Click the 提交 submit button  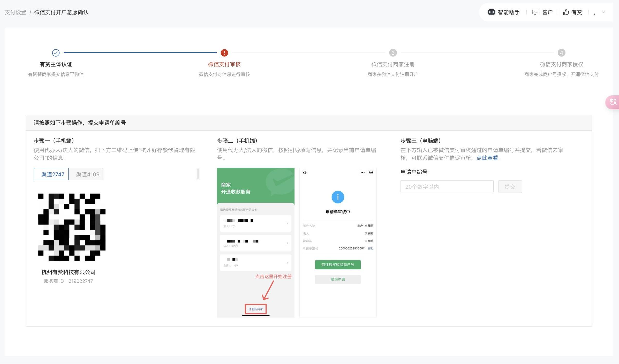[x=510, y=186]
